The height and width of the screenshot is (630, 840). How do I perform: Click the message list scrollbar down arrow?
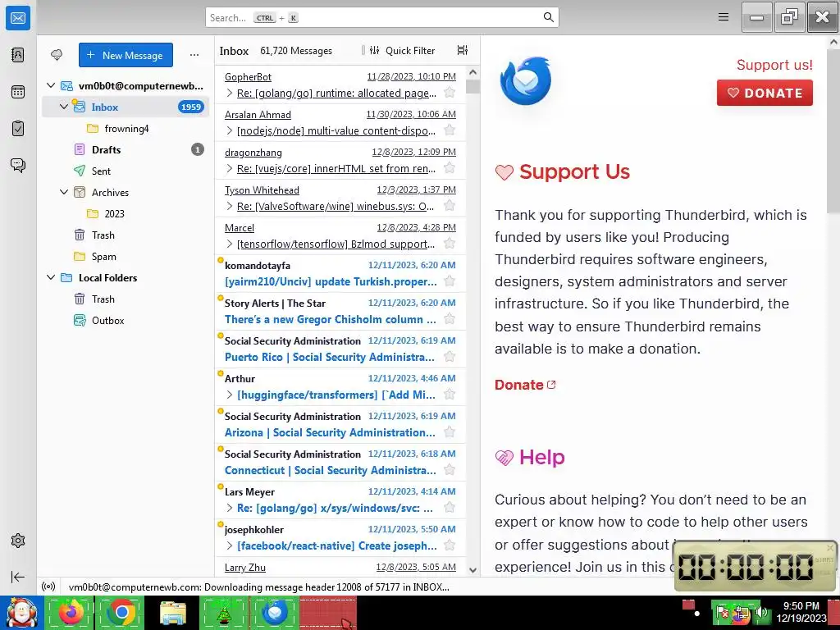point(472,570)
